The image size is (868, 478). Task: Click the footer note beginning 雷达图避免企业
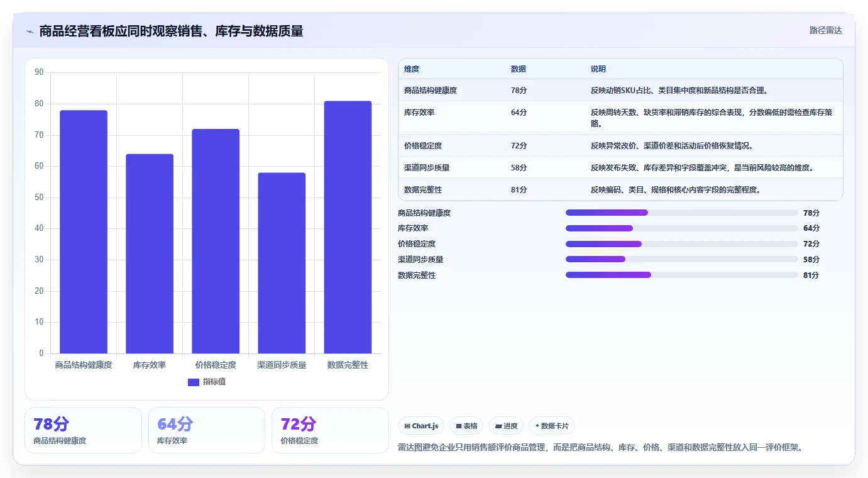pos(600,448)
